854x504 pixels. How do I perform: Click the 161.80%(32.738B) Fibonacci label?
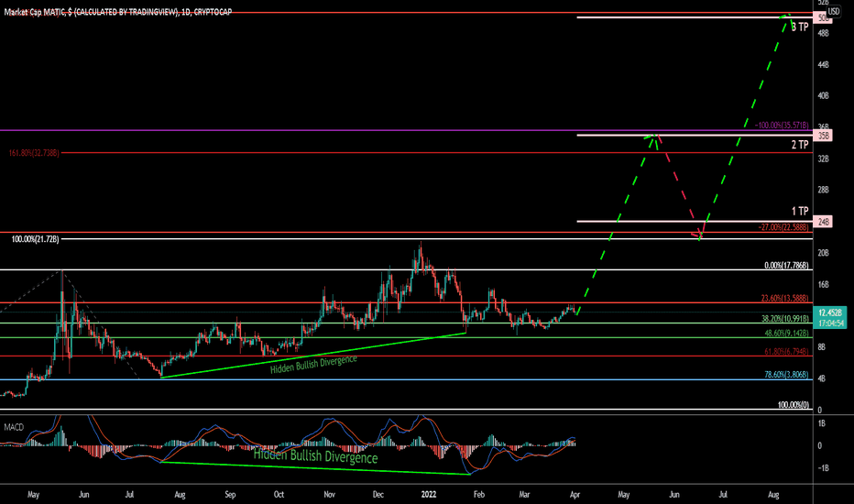(34, 153)
